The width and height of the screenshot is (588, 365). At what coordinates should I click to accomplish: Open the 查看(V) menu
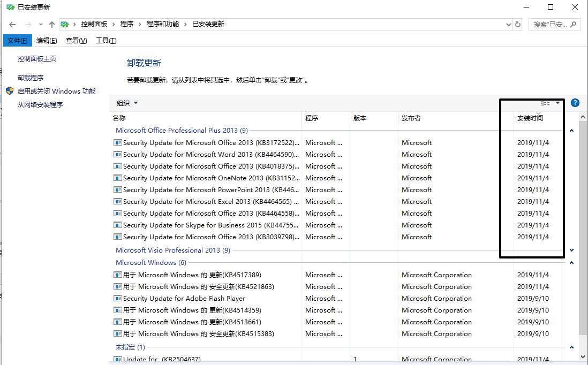tap(76, 41)
